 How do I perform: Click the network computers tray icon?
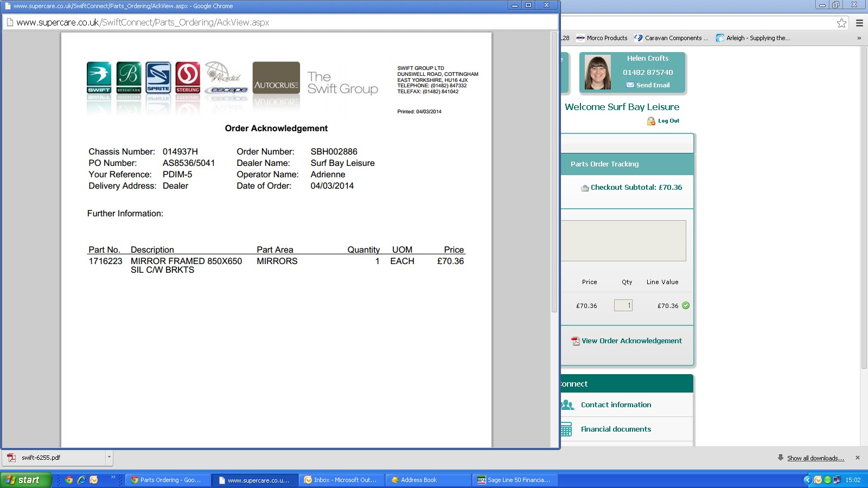[x=837, y=480]
